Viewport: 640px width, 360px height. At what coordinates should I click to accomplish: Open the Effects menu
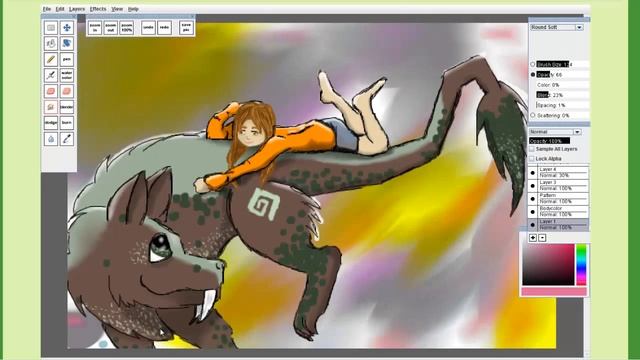pyautogui.click(x=98, y=9)
